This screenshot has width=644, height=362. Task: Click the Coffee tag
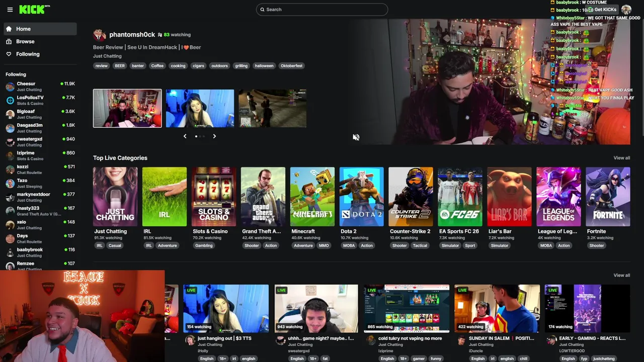click(x=157, y=66)
